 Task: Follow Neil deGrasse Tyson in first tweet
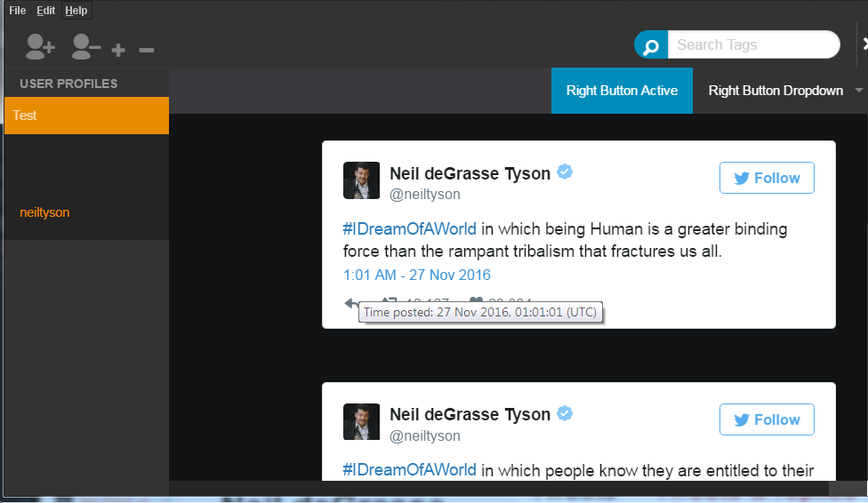(x=767, y=178)
